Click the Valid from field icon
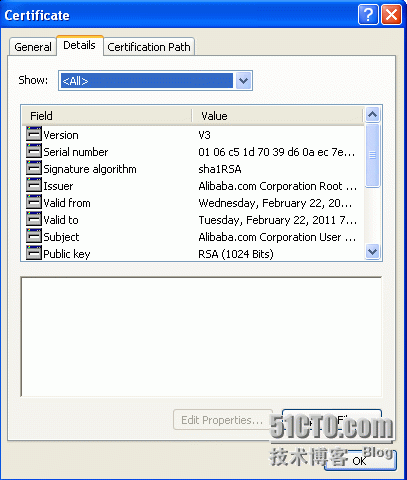Screen dimensions: 407x480 pos(34,203)
